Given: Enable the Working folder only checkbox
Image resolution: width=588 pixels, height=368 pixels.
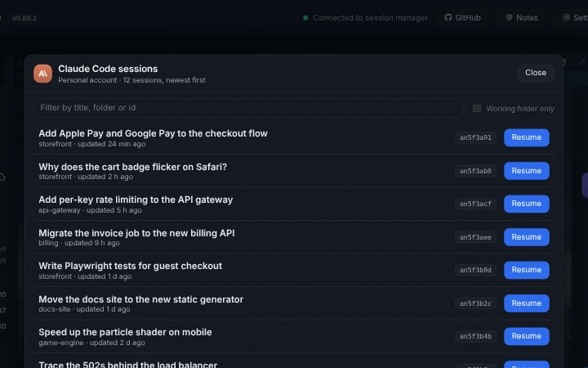Looking at the screenshot, I should pyautogui.click(x=477, y=109).
